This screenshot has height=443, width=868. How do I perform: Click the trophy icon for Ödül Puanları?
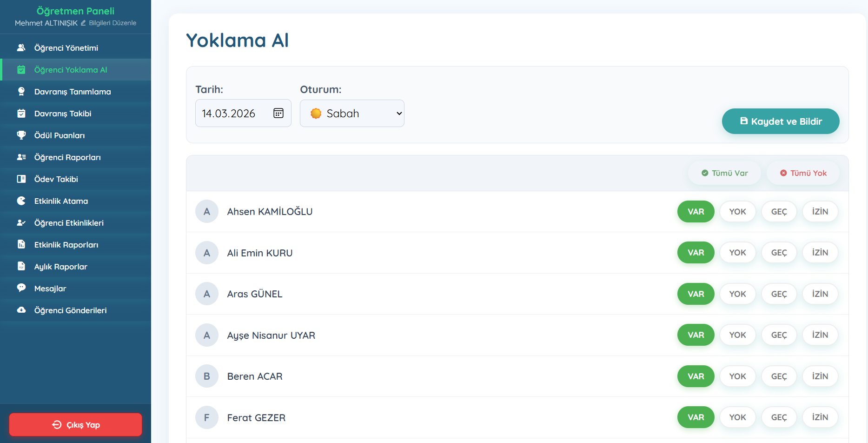pos(21,135)
